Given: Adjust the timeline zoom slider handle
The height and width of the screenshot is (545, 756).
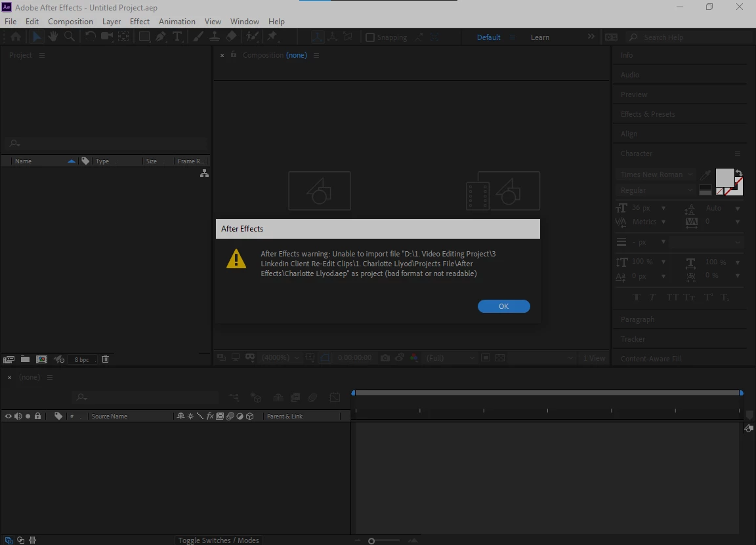Looking at the screenshot, I should (371, 540).
